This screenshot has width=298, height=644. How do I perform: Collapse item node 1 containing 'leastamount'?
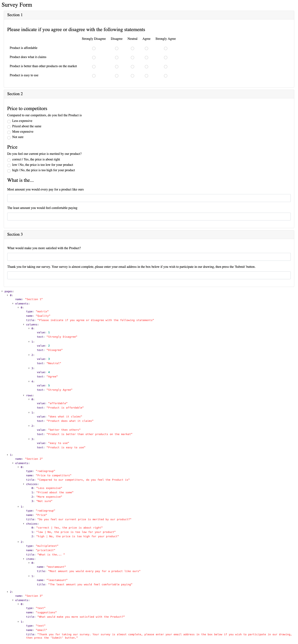[29, 576]
